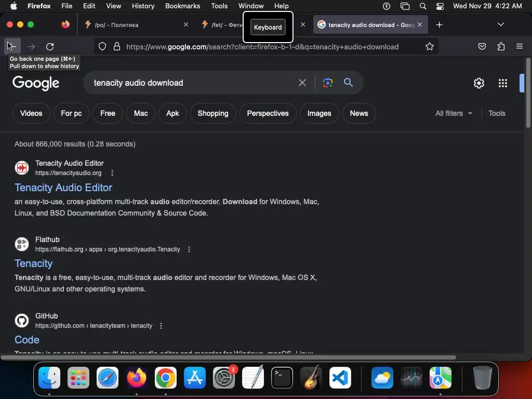Apply the For pc filter chip
The image size is (532, 399).
(71, 113)
